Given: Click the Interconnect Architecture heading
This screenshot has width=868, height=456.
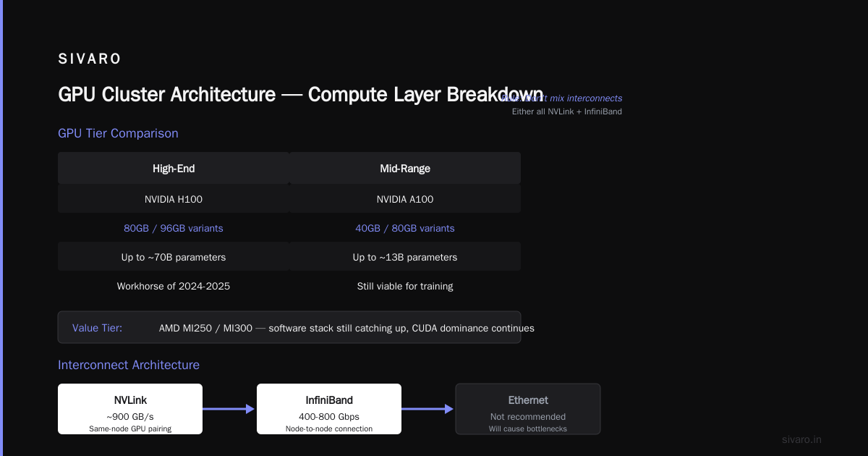Looking at the screenshot, I should point(129,365).
